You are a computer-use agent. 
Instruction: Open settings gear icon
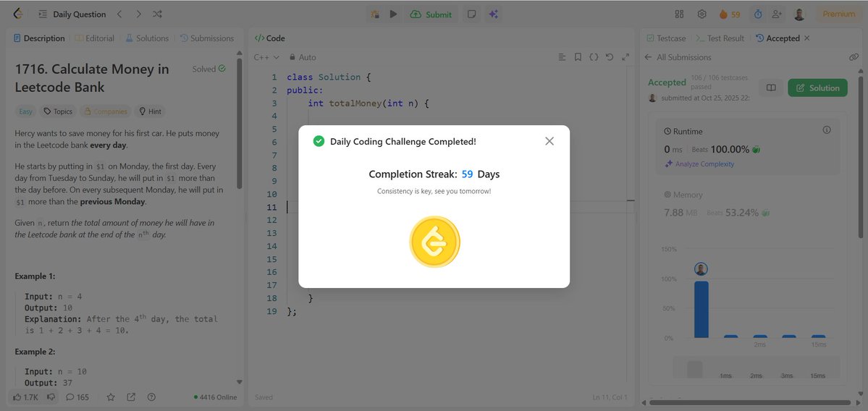[701, 14]
